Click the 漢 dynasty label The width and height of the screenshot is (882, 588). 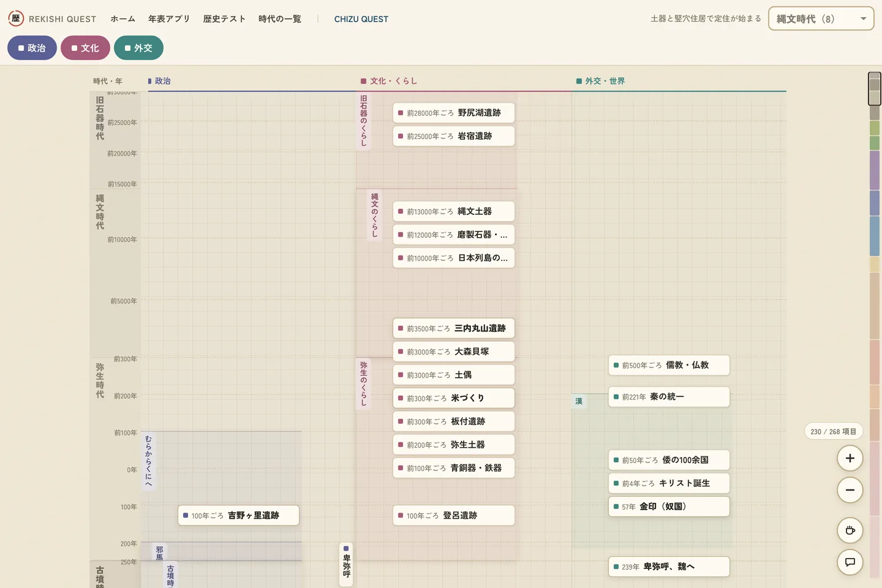pyautogui.click(x=579, y=401)
